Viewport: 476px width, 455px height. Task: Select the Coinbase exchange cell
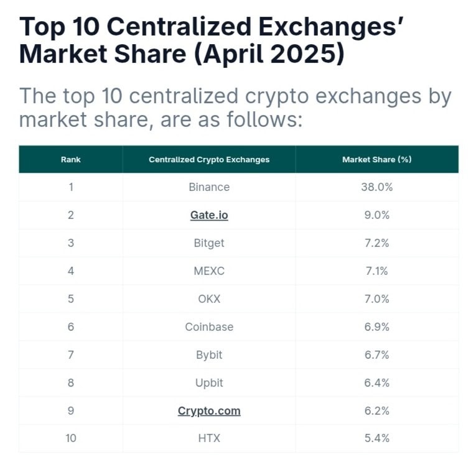[209, 327]
